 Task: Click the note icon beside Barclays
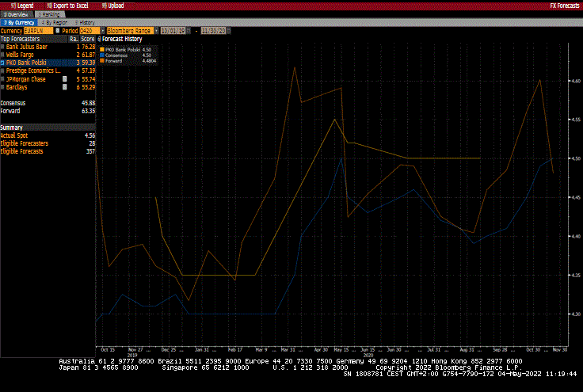pos(64,86)
